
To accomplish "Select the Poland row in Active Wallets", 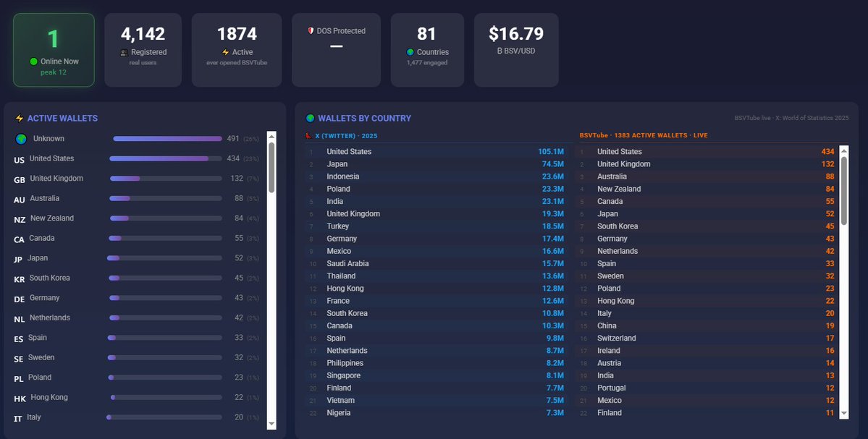I will (136, 378).
